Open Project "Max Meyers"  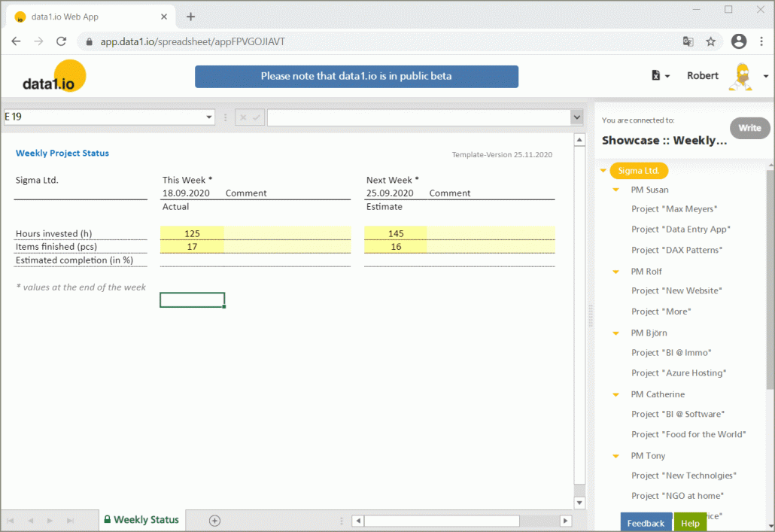tap(674, 209)
